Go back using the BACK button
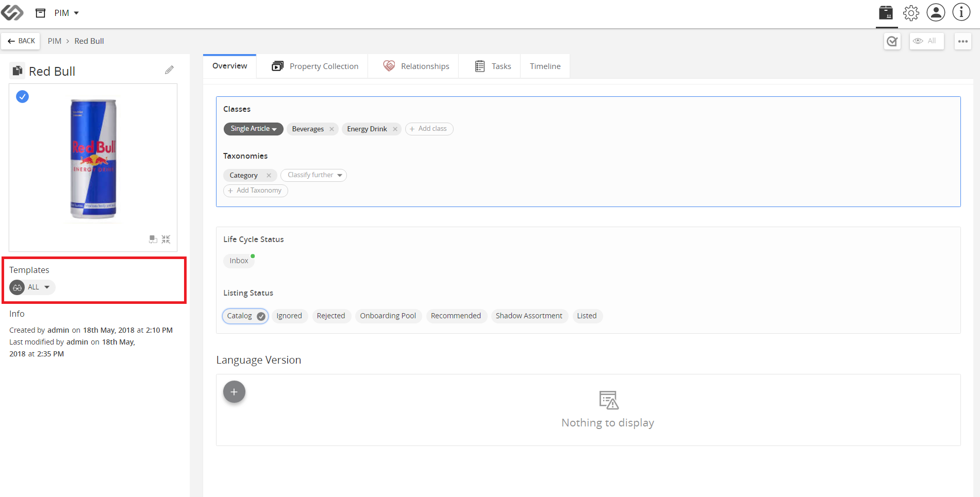 21,41
